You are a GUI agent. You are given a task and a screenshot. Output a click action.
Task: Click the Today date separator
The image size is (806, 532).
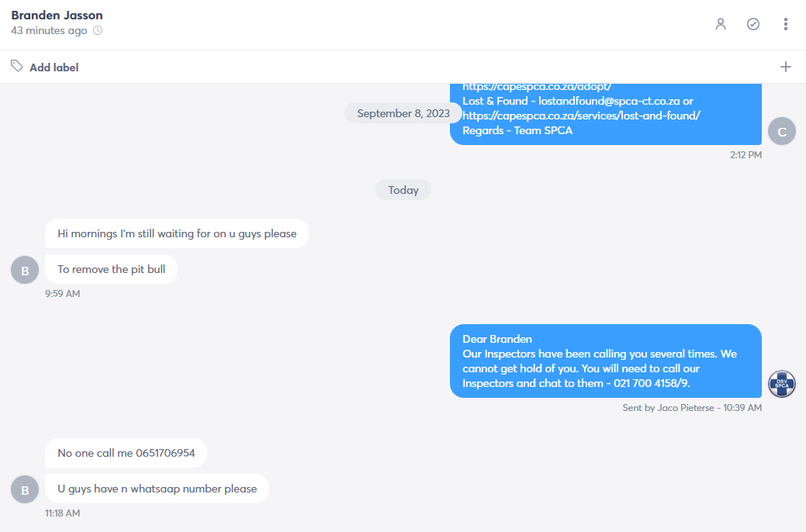[x=403, y=190]
